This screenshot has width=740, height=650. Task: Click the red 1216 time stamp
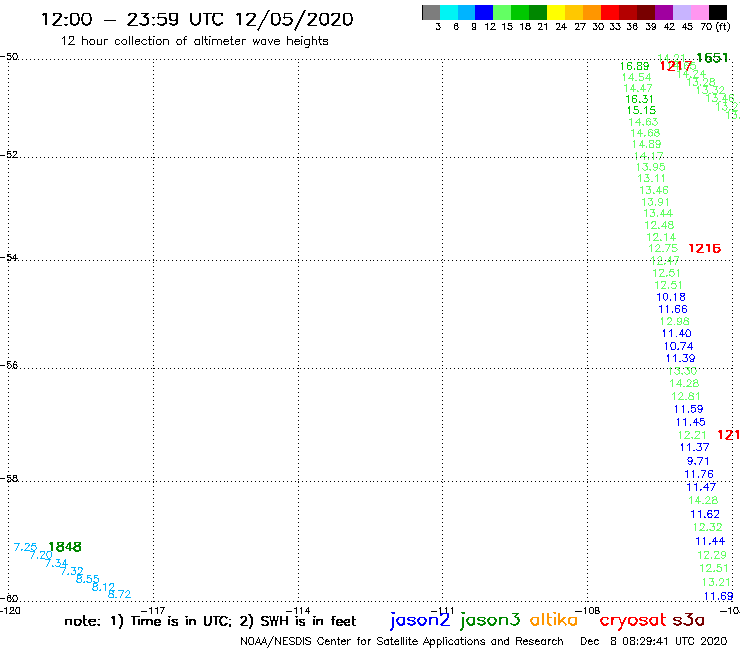coord(705,248)
